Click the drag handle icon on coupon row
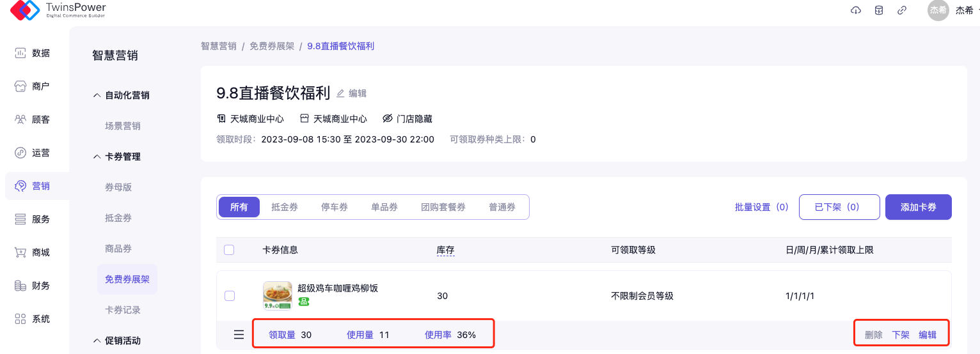Image resolution: width=980 pixels, height=354 pixels. click(x=239, y=335)
